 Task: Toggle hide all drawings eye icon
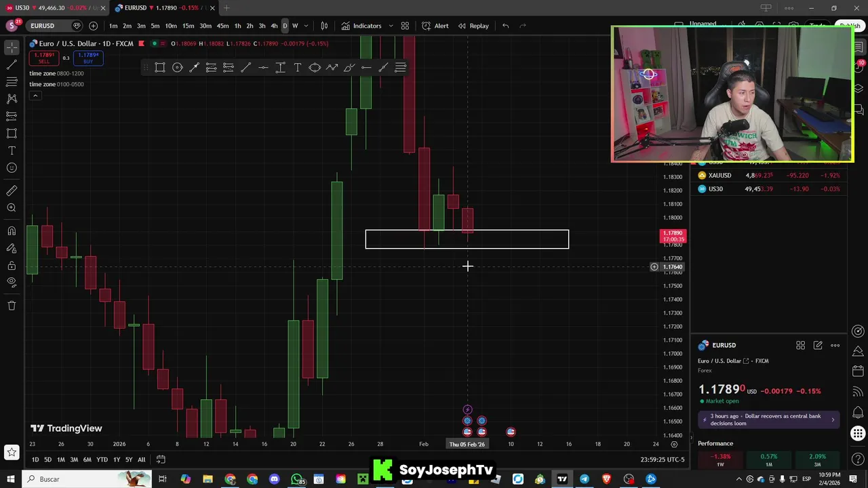coord(12,282)
